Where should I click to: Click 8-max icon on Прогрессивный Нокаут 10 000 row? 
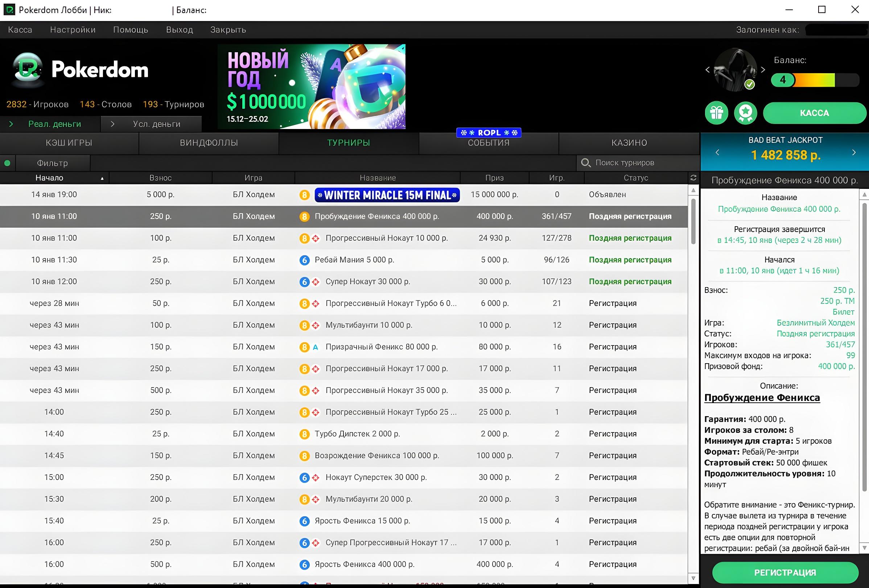pos(304,239)
